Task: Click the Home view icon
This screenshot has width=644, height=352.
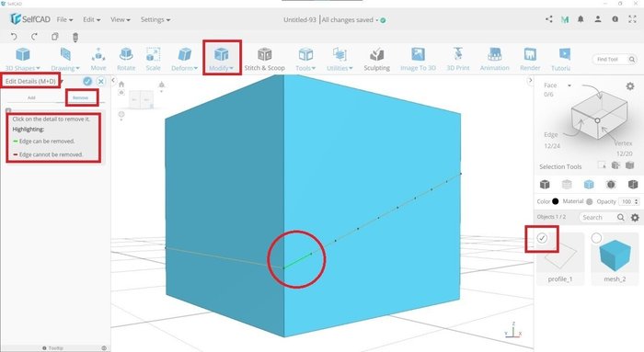Action: 121,85
